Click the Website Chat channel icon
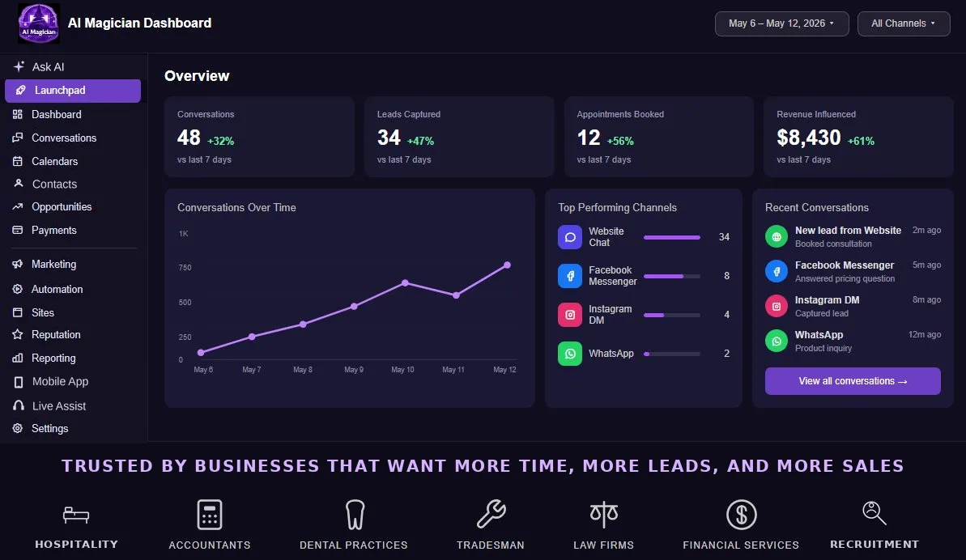The height and width of the screenshot is (560, 966). tap(570, 237)
